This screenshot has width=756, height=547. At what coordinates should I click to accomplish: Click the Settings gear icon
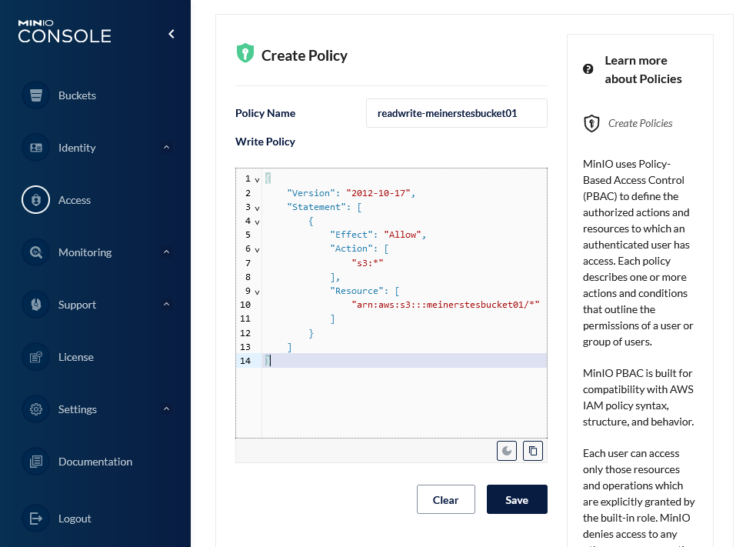coord(35,409)
